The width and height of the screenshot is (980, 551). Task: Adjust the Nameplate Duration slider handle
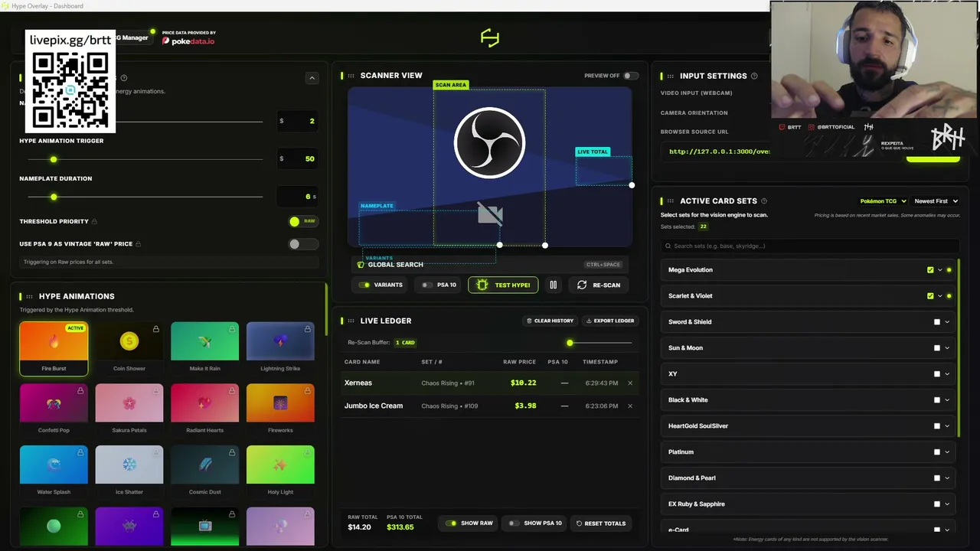tap(54, 197)
